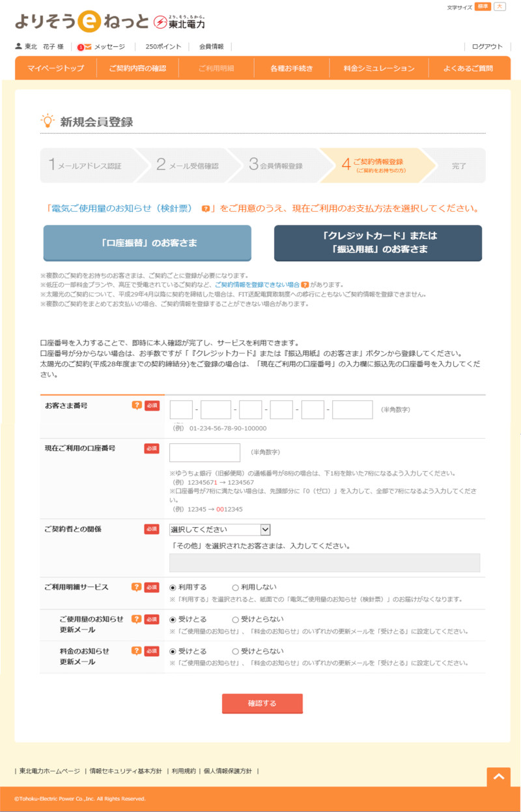Click the よりそうeねっと logo
Viewport: 521px width, 812px height.
[x=82, y=22]
